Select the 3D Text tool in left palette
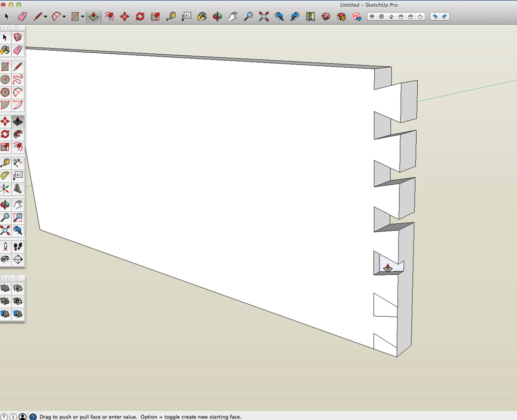 click(x=18, y=189)
